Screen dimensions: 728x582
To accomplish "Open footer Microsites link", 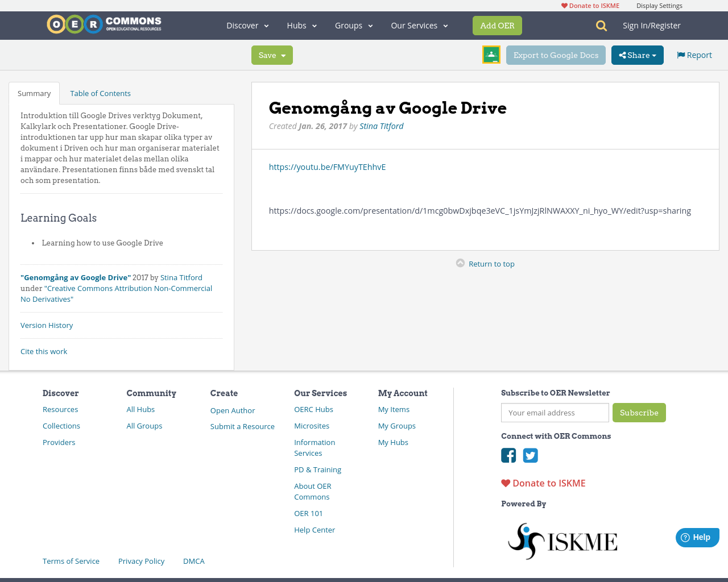I will click(312, 426).
